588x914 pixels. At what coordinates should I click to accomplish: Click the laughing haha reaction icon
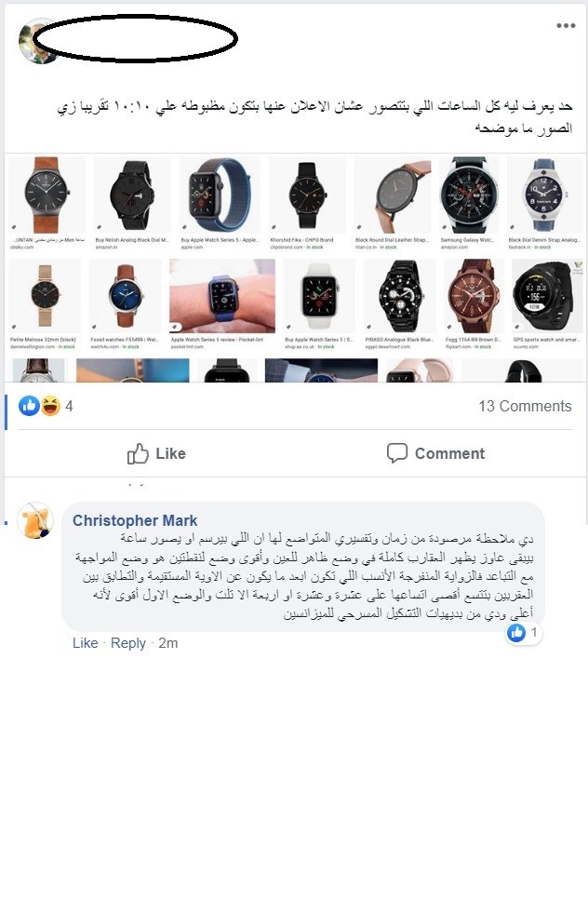50,406
